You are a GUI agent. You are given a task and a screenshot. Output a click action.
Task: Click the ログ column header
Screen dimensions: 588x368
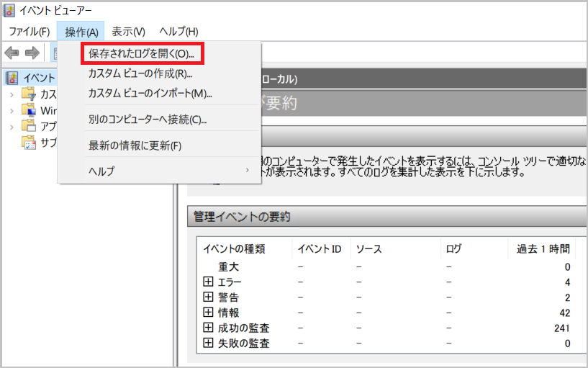[x=453, y=248]
